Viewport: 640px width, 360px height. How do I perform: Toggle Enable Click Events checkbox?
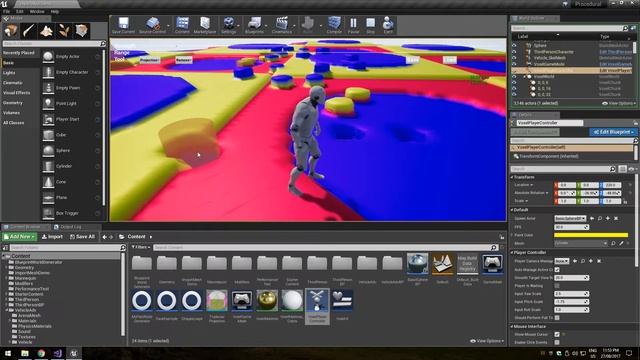(557, 342)
